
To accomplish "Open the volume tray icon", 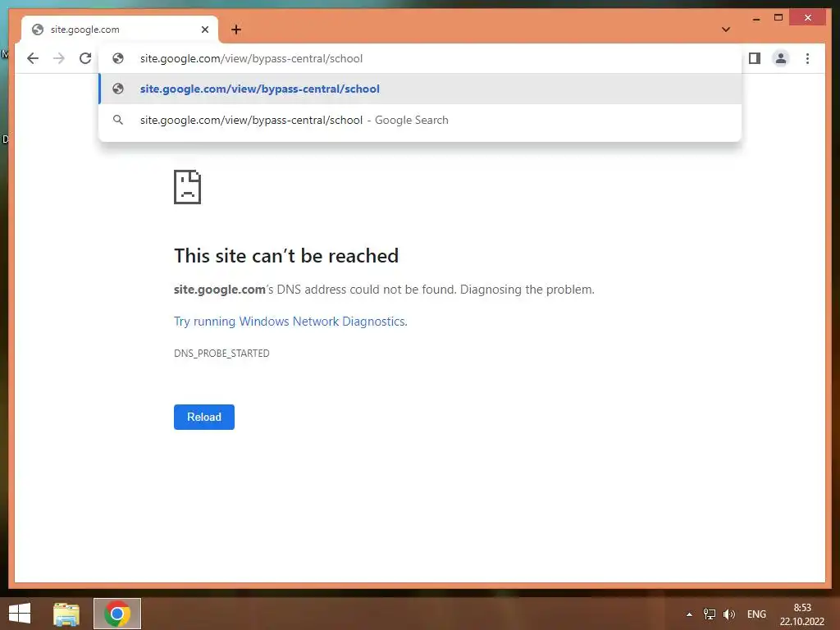I will tap(728, 614).
